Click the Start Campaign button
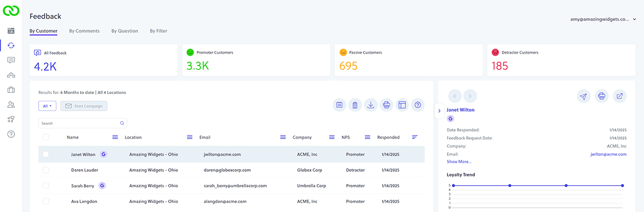Image resolution: width=644 pixels, height=212 pixels. (84, 106)
